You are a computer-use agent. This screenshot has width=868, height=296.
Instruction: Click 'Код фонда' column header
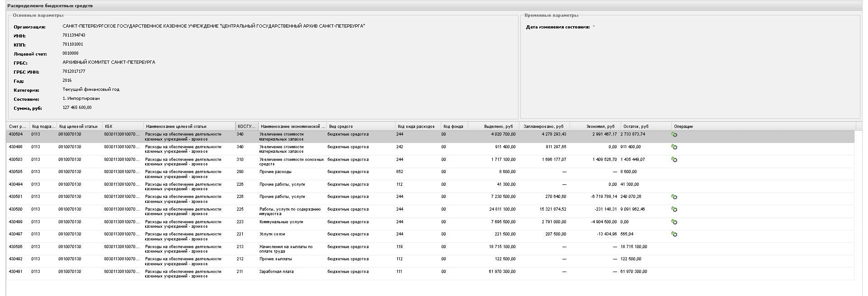pos(454,127)
